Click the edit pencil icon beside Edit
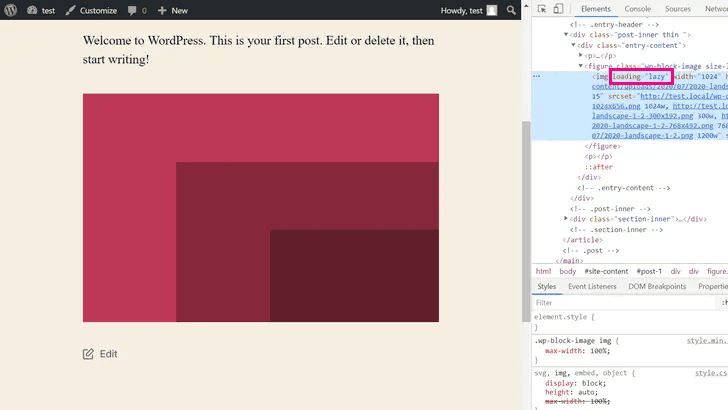Image resolution: width=728 pixels, height=410 pixels. pos(88,354)
